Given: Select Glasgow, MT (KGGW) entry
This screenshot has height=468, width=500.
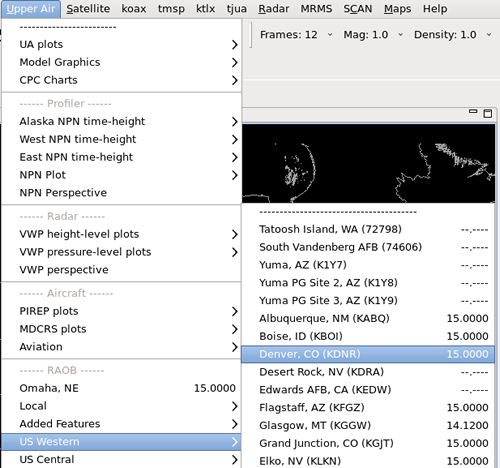Looking at the screenshot, I should click(368, 425).
